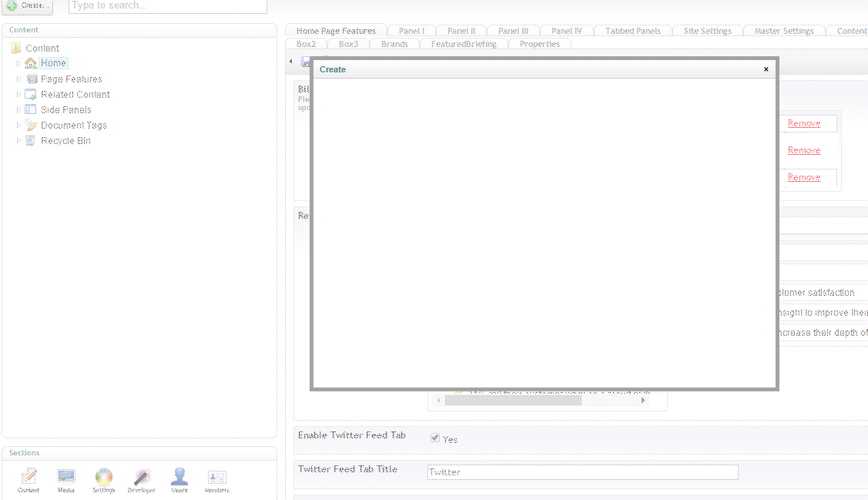
Task: Open the Site Settings tab
Action: 707,31
